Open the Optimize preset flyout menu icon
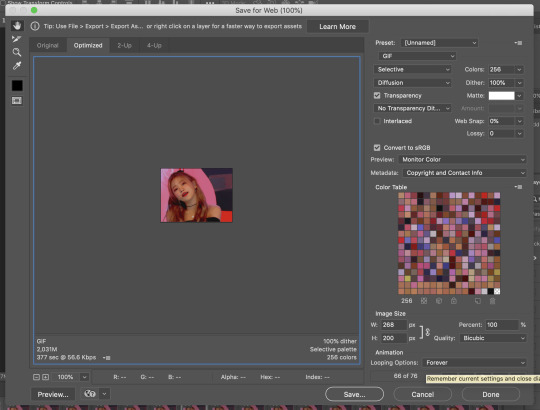Viewport: 540px width, 410px height. [518, 43]
